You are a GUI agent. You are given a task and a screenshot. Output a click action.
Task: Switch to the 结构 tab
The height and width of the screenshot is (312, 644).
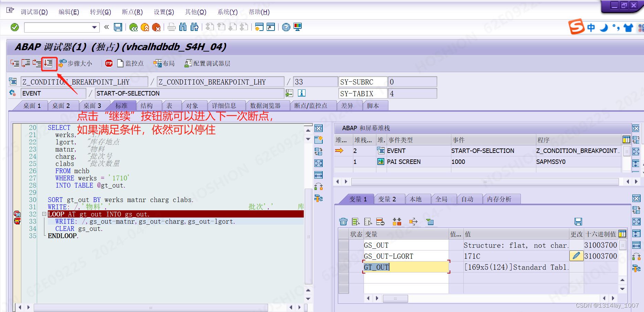pos(147,105)
